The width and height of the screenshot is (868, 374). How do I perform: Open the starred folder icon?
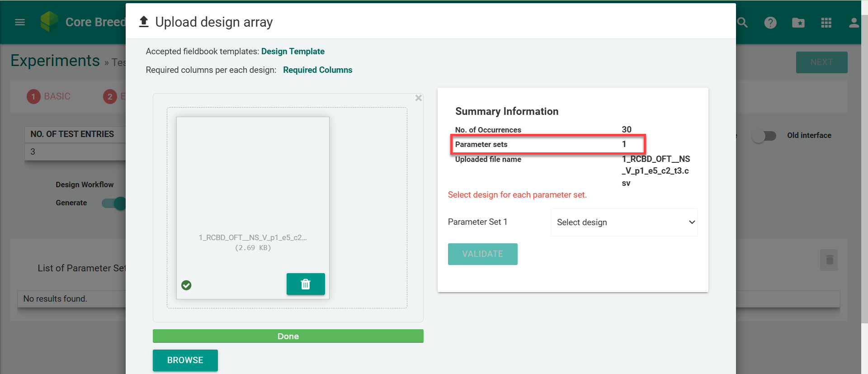(798, 23)
